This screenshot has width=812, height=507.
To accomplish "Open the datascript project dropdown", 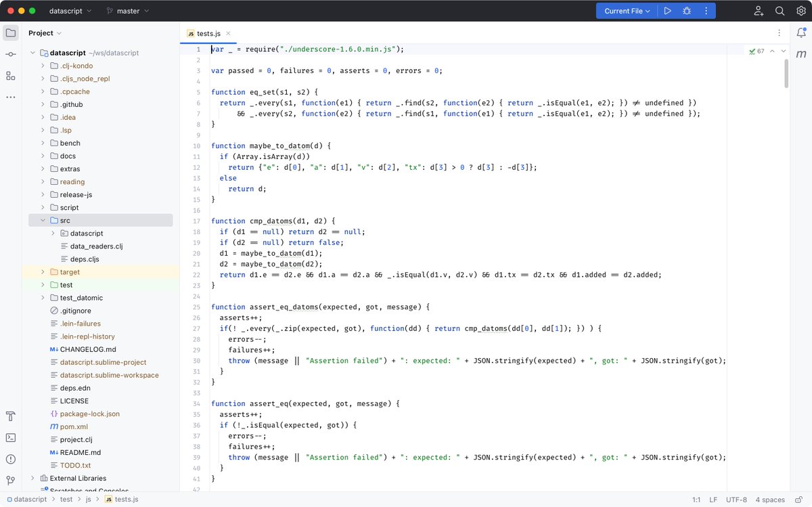I will 71,11.
